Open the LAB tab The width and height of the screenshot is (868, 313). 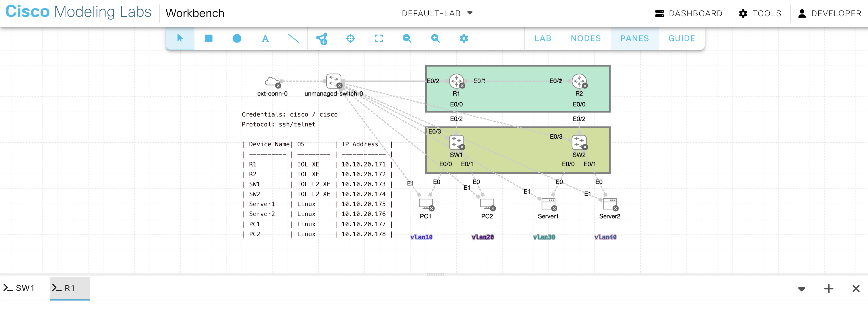tap(543, 38)
